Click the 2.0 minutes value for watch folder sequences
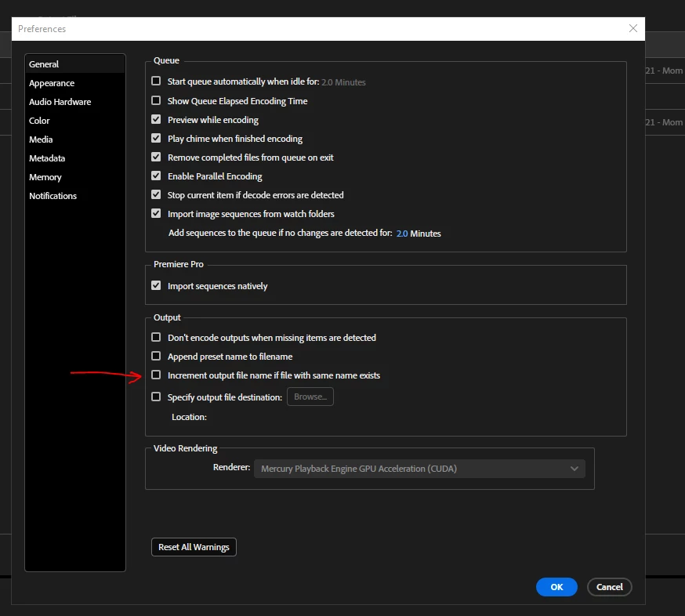 [402, 234]
